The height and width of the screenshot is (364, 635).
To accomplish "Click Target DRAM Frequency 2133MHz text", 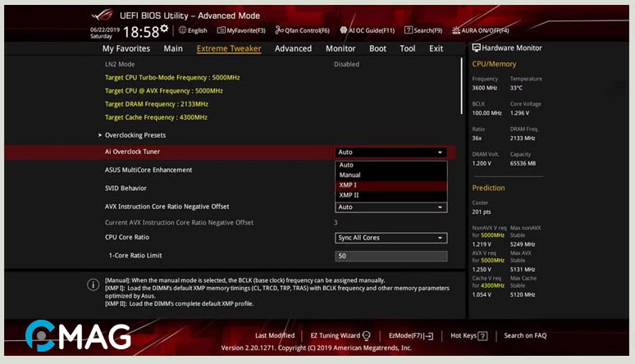I will pyautogui.click(x=157, y=104).
